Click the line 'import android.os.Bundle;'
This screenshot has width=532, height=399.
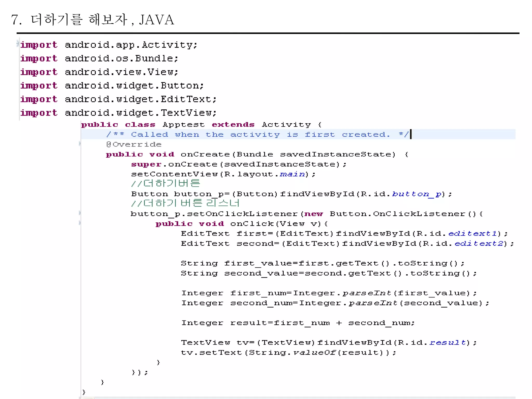click(99, 58)
